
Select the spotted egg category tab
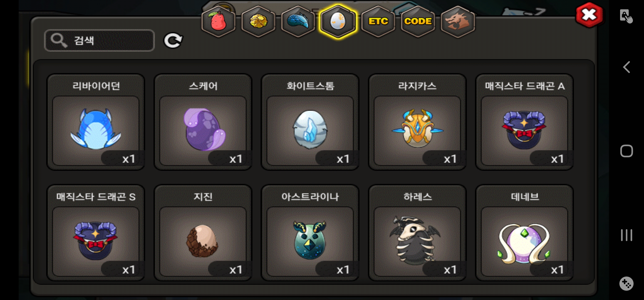click(x=338, y=21)
